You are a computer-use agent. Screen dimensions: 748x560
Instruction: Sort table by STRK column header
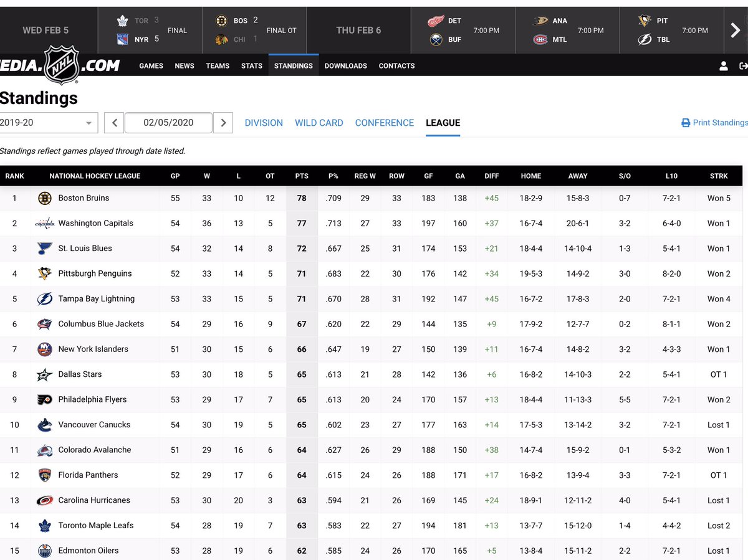[x=719, y=176]
